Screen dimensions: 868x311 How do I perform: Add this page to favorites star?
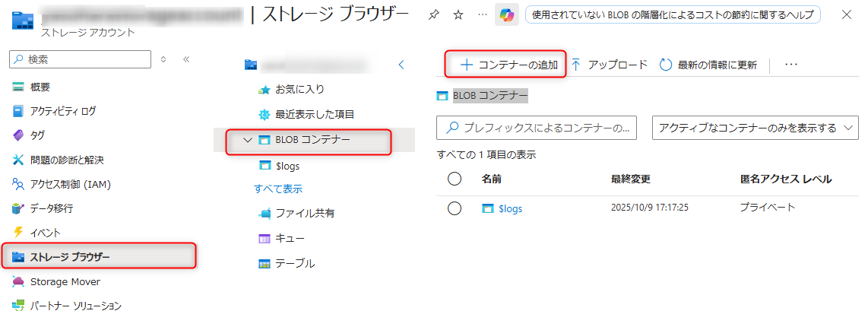[x=458, y=15]
